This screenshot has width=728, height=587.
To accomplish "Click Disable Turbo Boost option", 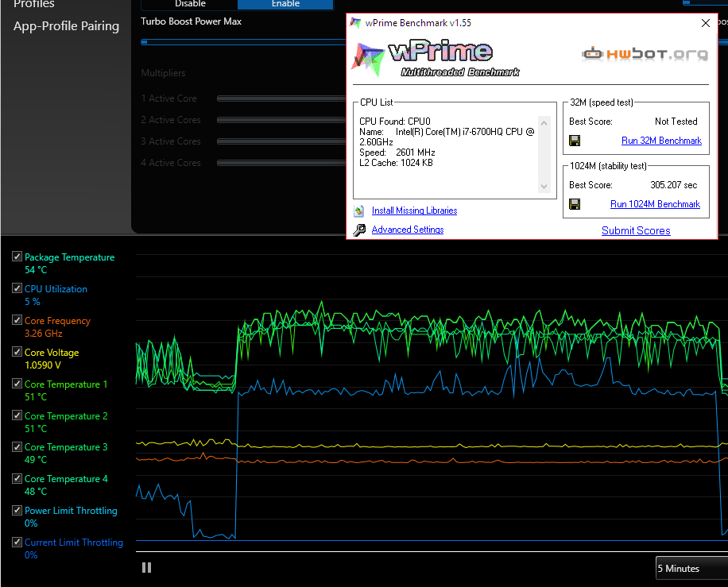I will [x=189, y=4].
